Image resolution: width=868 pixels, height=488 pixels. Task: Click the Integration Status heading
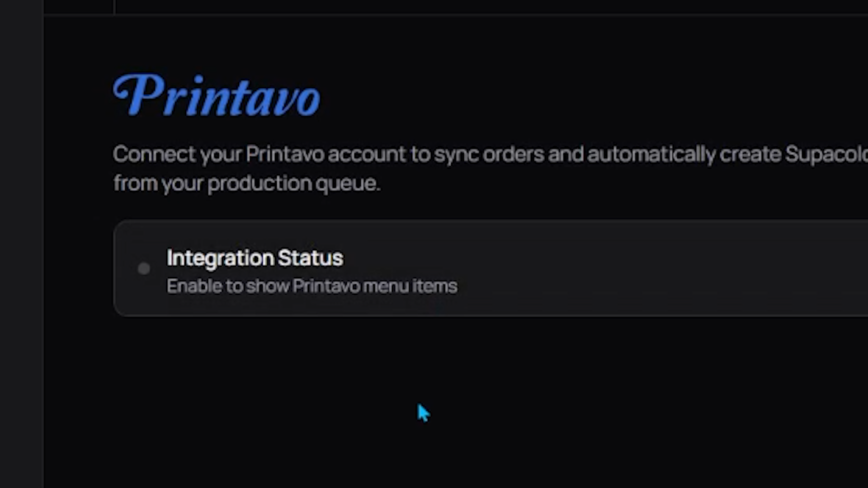click(x=255, y=258)
